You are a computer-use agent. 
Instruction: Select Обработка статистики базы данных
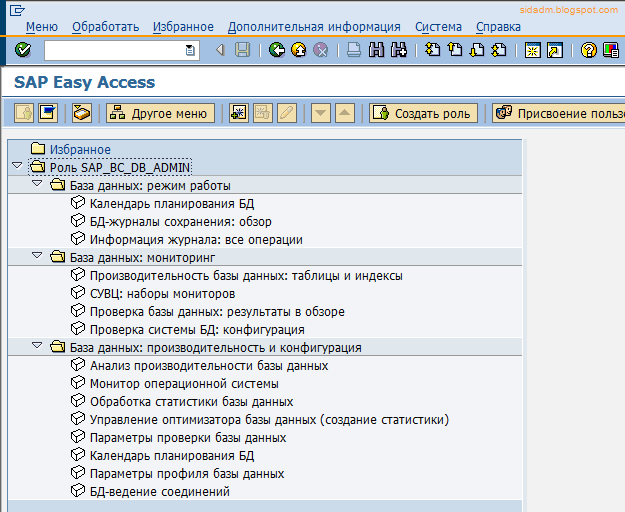click(191, 402)
